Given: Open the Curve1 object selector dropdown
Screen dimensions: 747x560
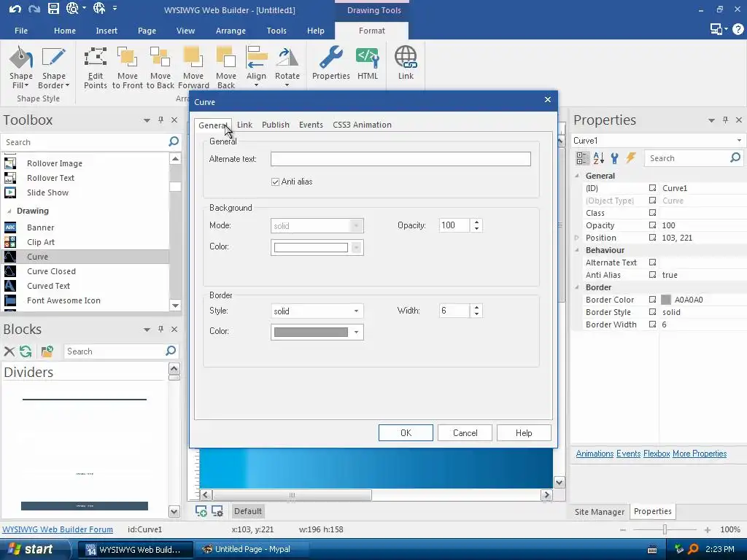Looking at the screenshot, I should pyautogui.click(x=739, y=141).
